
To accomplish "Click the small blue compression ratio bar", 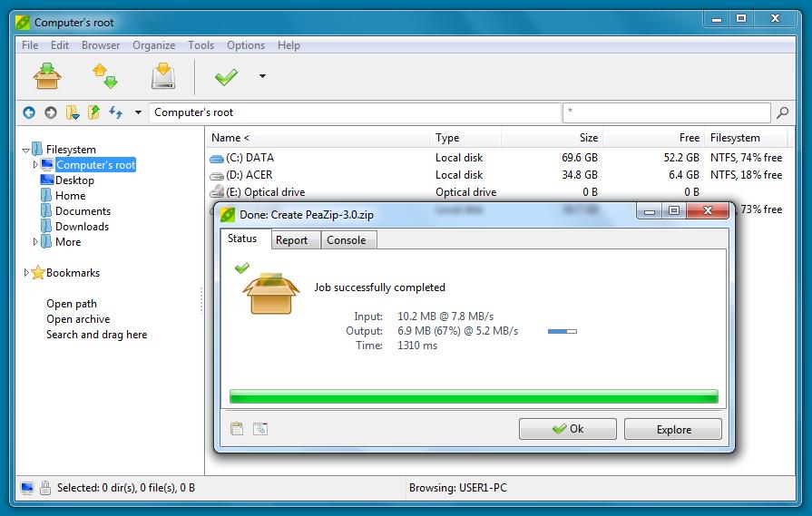I will click(563, 331).
